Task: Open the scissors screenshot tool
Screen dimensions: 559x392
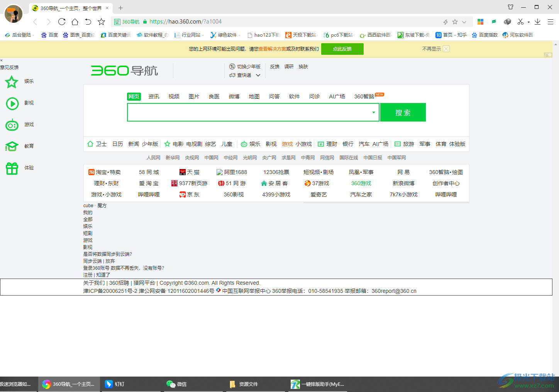Action: (520, 22)
